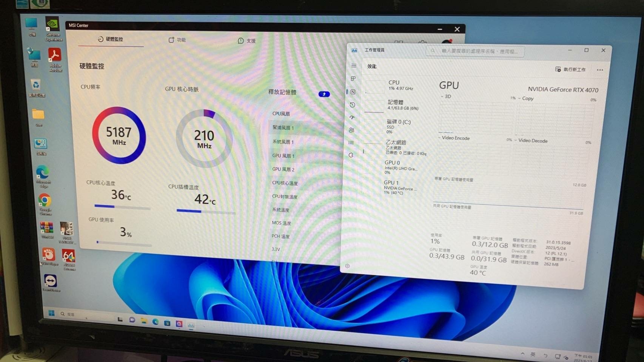Click the CPU core temperature bar

coord(122,207)
